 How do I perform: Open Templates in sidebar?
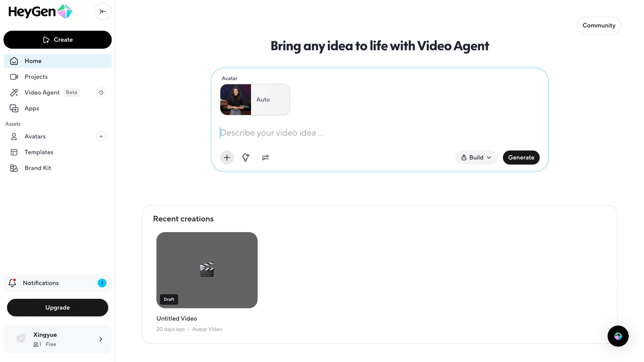(x=39, y=152)
